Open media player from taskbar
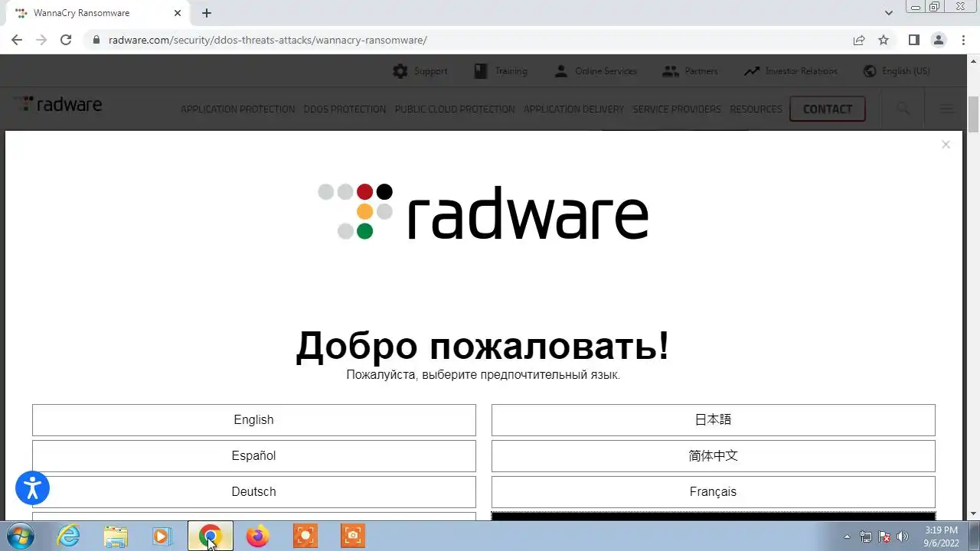 [x=162, y=536]
